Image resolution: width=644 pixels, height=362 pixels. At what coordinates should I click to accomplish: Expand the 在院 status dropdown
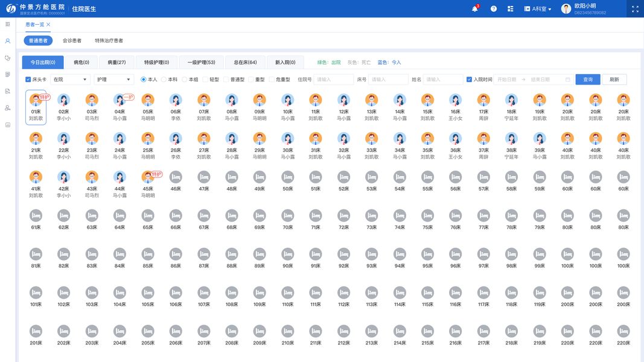pos(70,80)
